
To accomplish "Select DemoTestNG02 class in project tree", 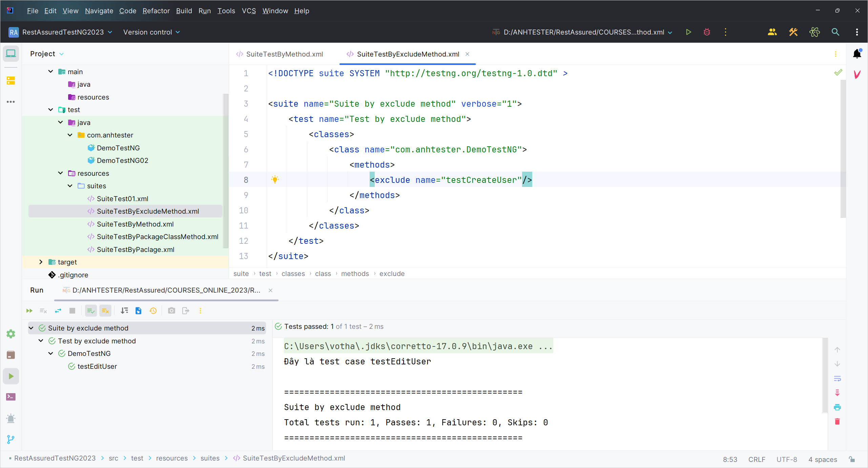I will pos(122,161).
